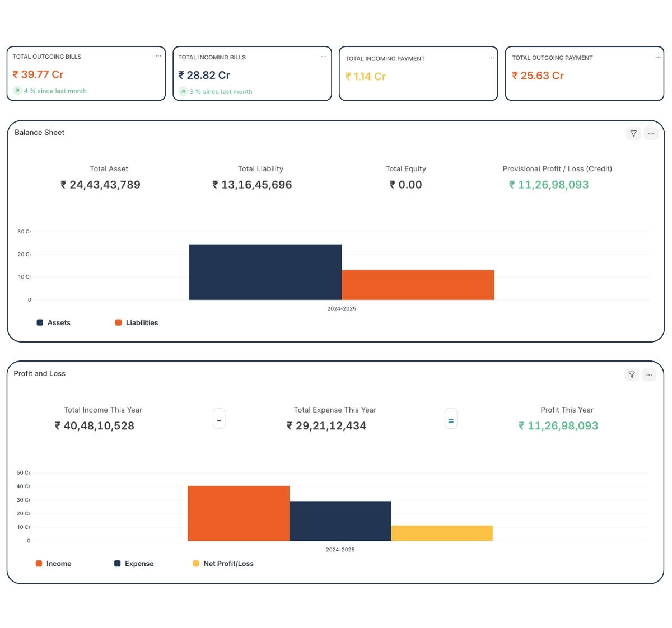Click the equals operator icon
672x628 pixels.
(x=451, y=420)
